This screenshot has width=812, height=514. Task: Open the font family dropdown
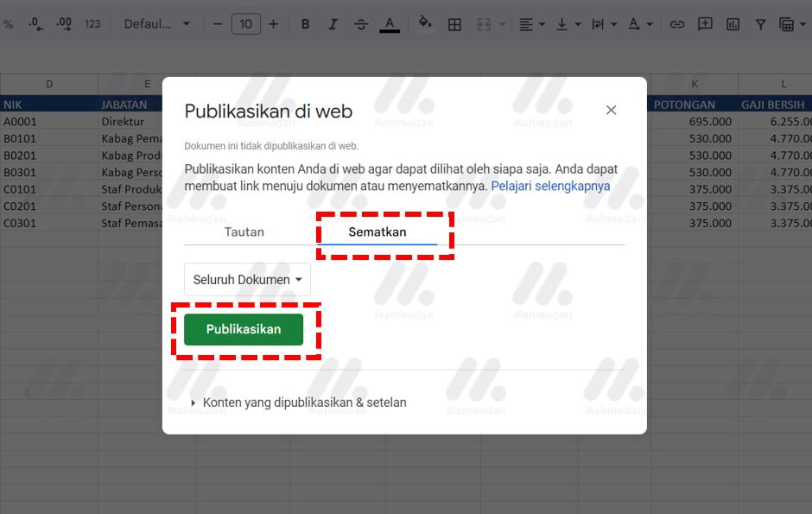(x=157, y=24)
